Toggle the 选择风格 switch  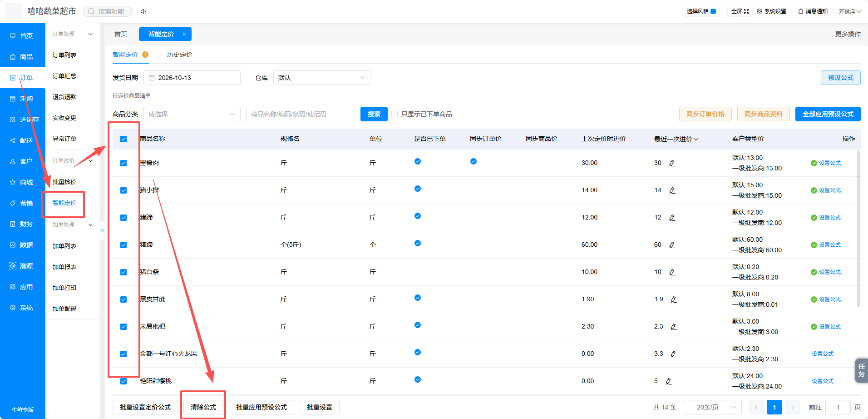(x=713, y=11)
